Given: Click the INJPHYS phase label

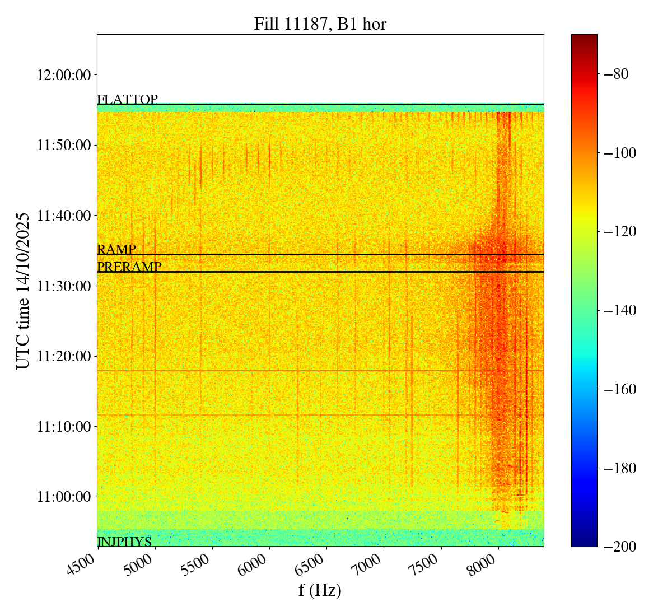Looking at the screenshot, I should coord(124,542).
